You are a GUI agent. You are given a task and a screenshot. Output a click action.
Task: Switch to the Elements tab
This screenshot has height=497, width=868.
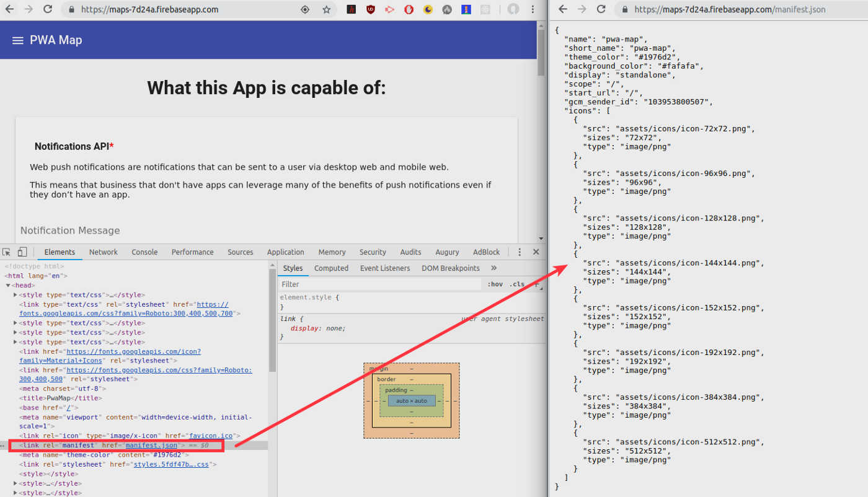60,252
